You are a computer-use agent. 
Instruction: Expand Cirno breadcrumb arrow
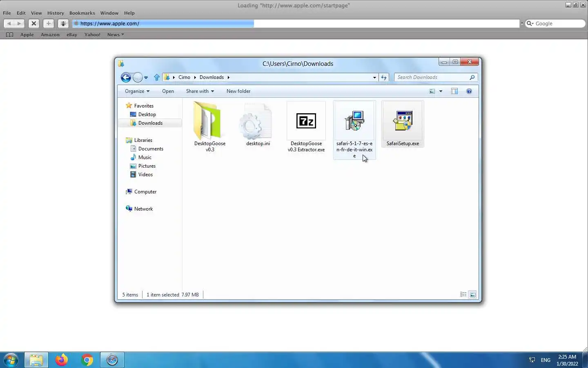pos(195,77)
